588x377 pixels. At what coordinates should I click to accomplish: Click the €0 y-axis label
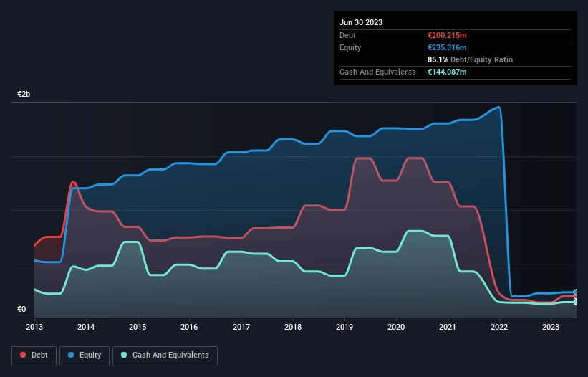21,309
